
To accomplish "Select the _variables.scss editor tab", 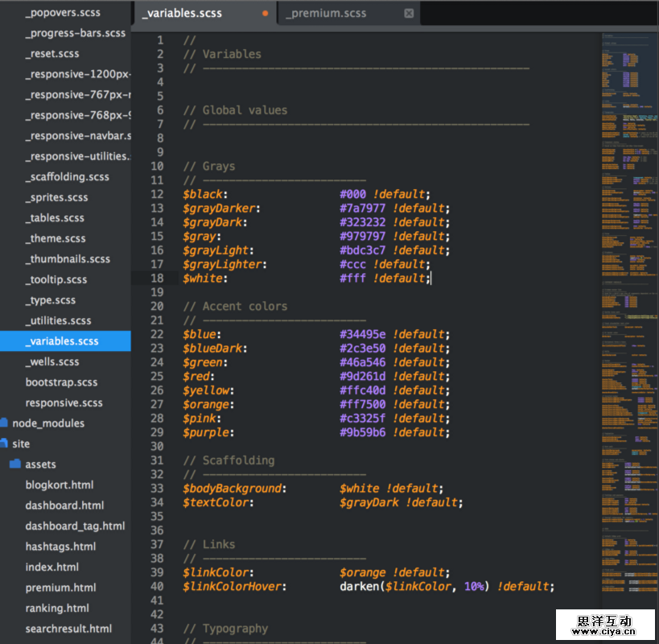I will tap(182, 14).
